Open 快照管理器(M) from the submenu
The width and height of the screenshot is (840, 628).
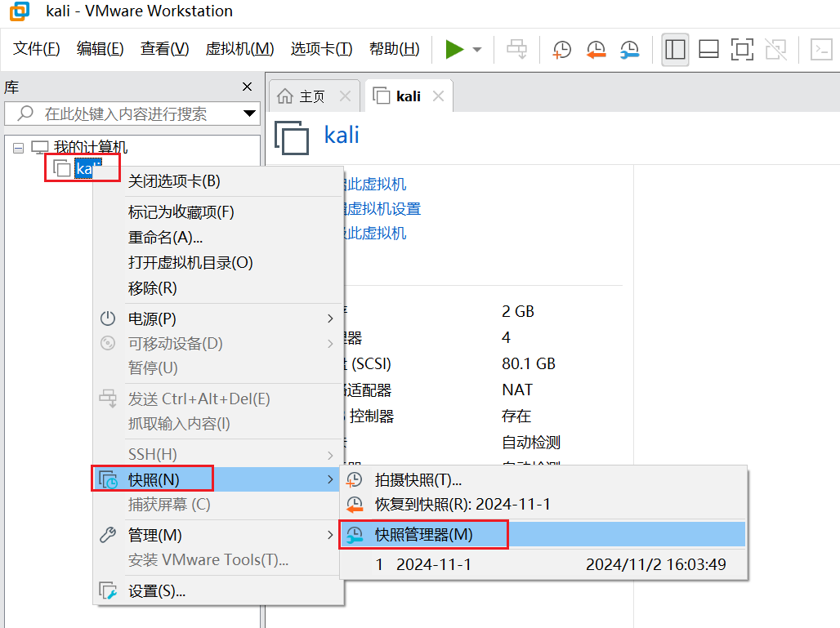[543, 534]
